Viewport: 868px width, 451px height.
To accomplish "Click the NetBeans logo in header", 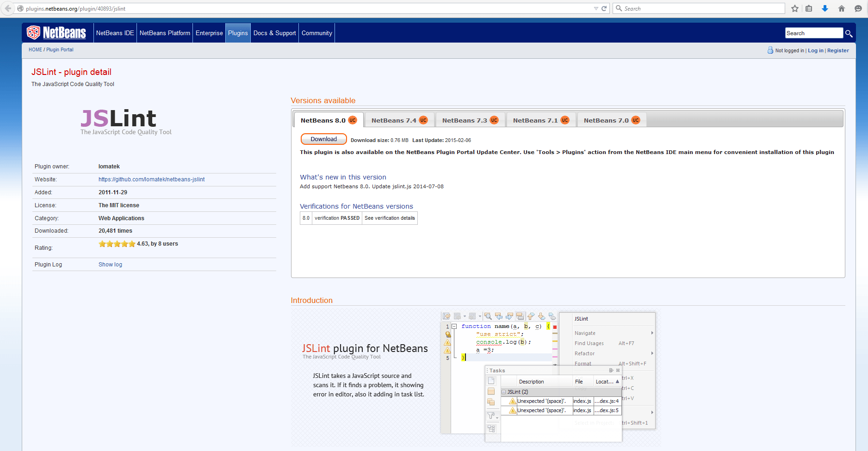I will coord(56,33).
